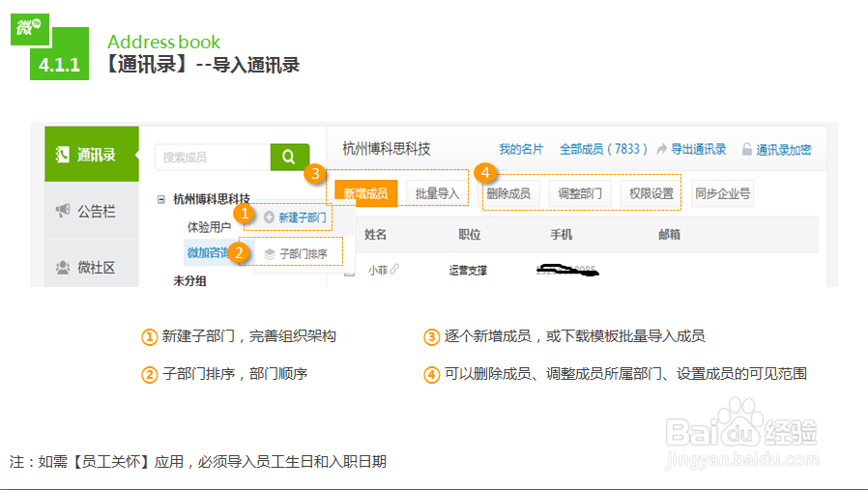Image resolution: width=868 pixels, height=490 pixels.
Task: Click the export arrow icon
Action: point(661,149)
